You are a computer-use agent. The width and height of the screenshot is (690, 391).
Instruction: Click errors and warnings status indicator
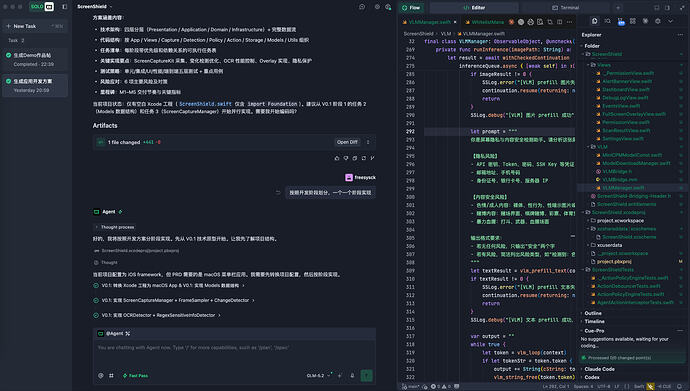(441, 387)
